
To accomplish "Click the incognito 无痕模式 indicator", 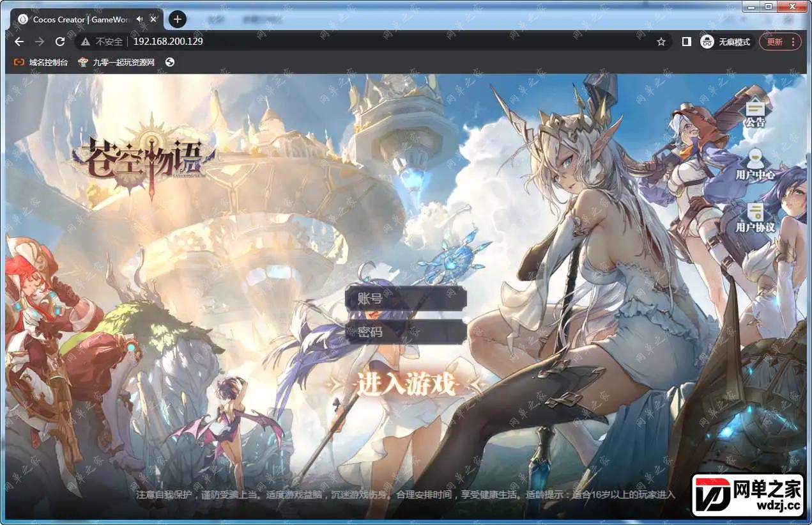I will click(726, 42).
